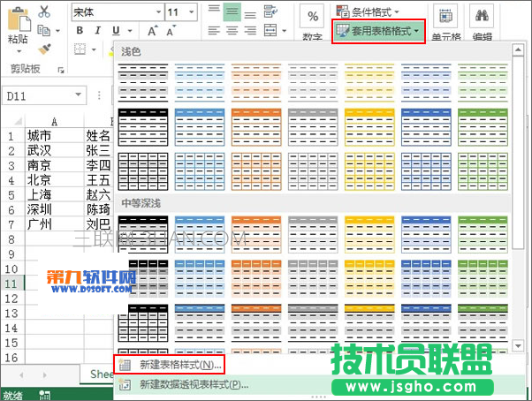This screenshot has height=401, width=532.
Task: Pick yellow medium style under 中等深浅
Action: [x=369, y=234]
